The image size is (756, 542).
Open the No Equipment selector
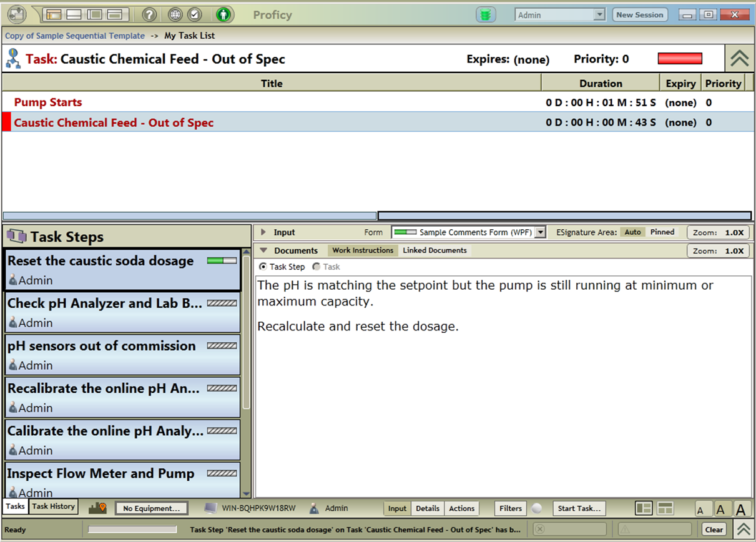tap(152, 508)
